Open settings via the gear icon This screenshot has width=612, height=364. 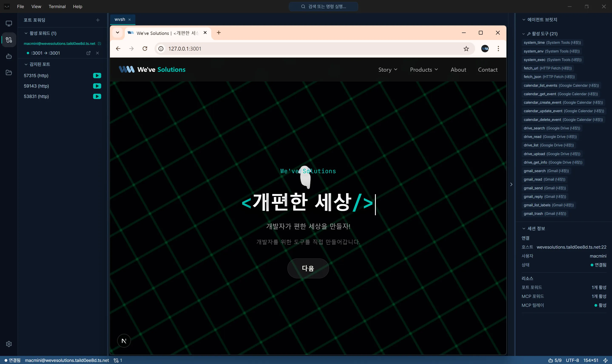tap(9, 344)
